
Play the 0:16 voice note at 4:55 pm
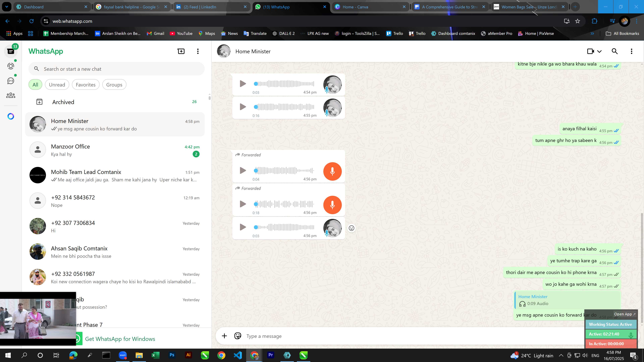click(x=243, y=107)
